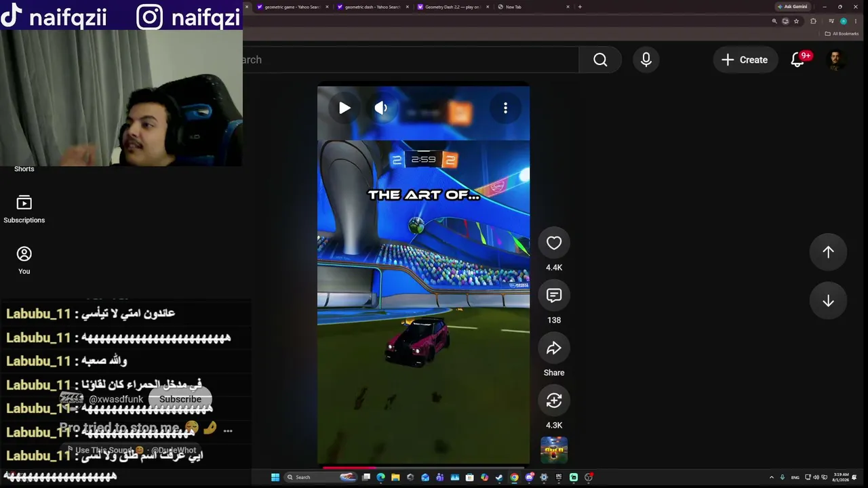Open Discord from the taskbar
The image size is (868, 488).
[x=529, y=477]
